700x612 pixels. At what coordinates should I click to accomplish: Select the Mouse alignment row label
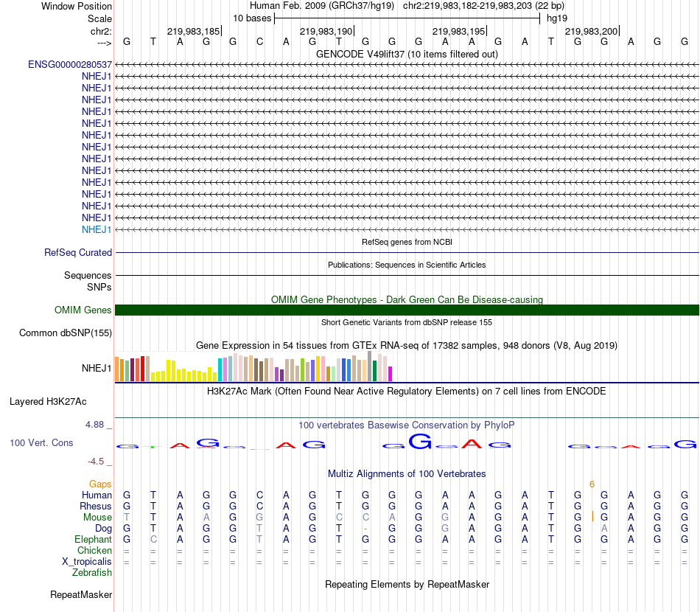97,518
